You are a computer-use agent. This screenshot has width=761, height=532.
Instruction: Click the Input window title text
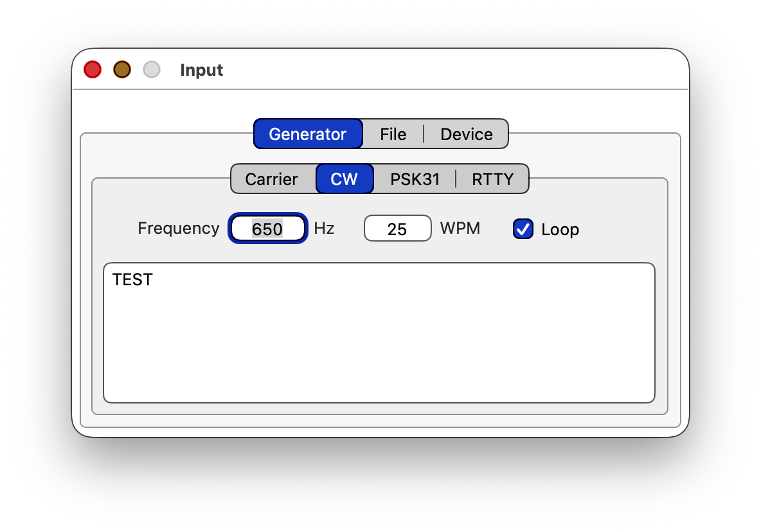coord(201,70)
